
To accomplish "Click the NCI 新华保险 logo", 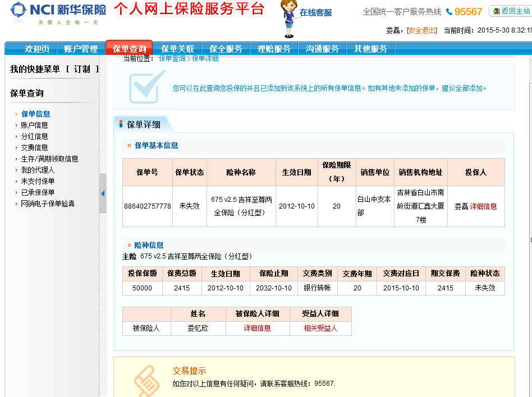I will 58,13.
